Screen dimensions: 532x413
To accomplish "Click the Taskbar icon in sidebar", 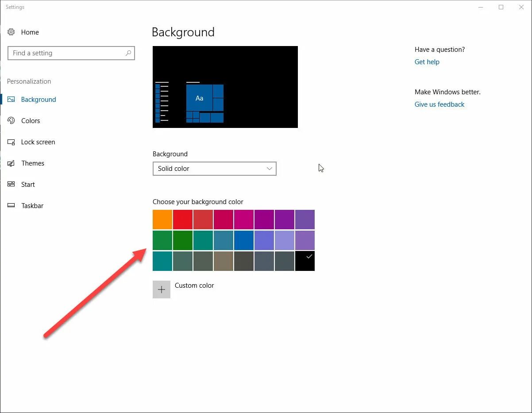I will tap(12, 206).
